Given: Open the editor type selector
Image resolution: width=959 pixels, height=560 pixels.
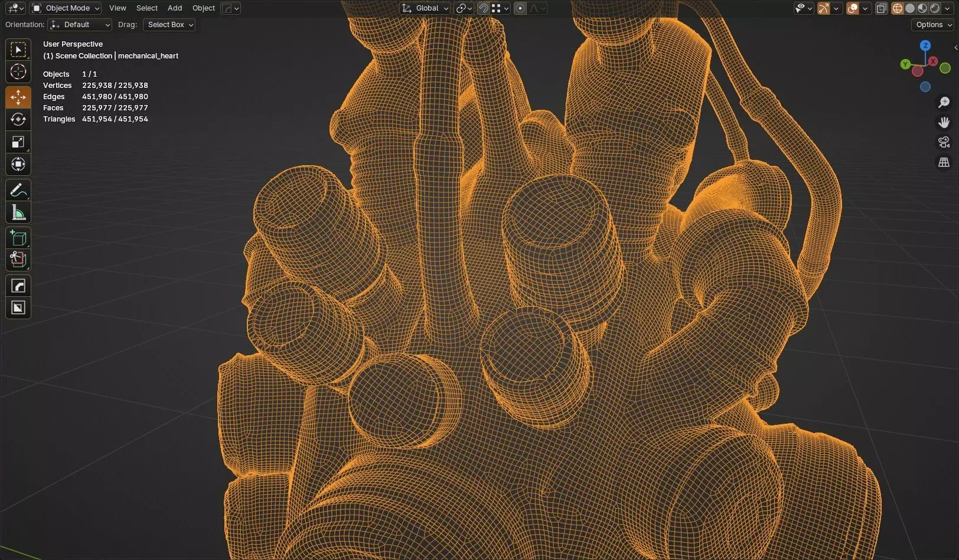Looking at the screenshot, I should pos(15,8).
